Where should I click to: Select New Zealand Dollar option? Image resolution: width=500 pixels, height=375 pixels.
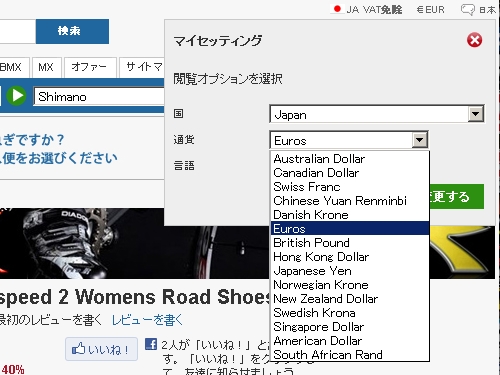point(350,299)
